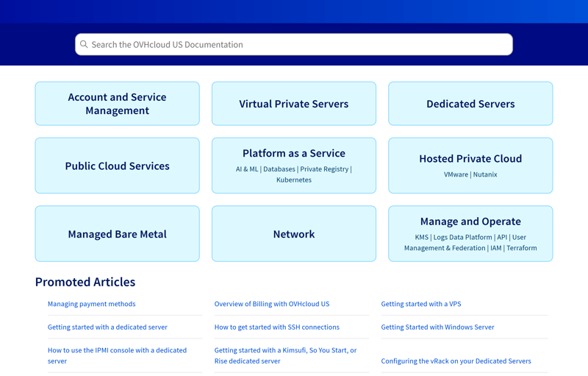
Task: Open Getting started with Kimsufi article
Action: 285,355
